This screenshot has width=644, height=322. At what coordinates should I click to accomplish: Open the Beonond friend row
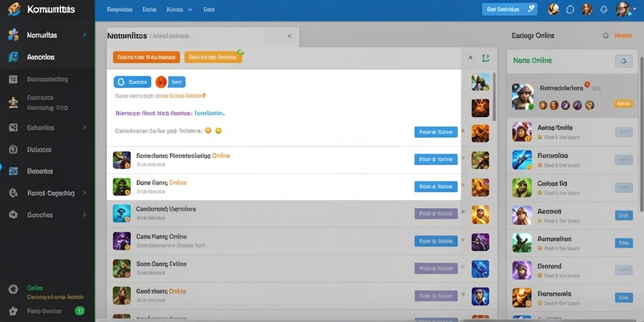574,270
